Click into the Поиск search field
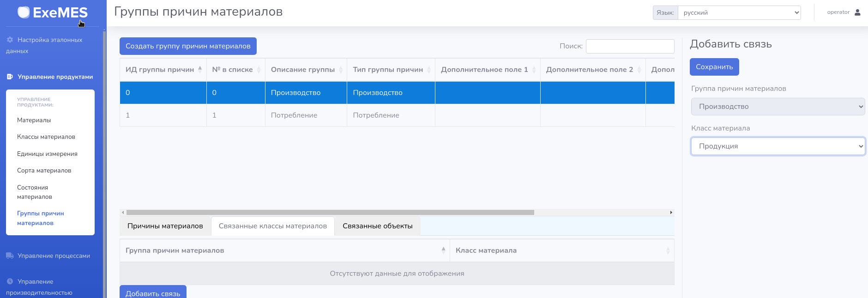Screen dimensions: 868x298 pyautogui.click(x=630, y=46)
